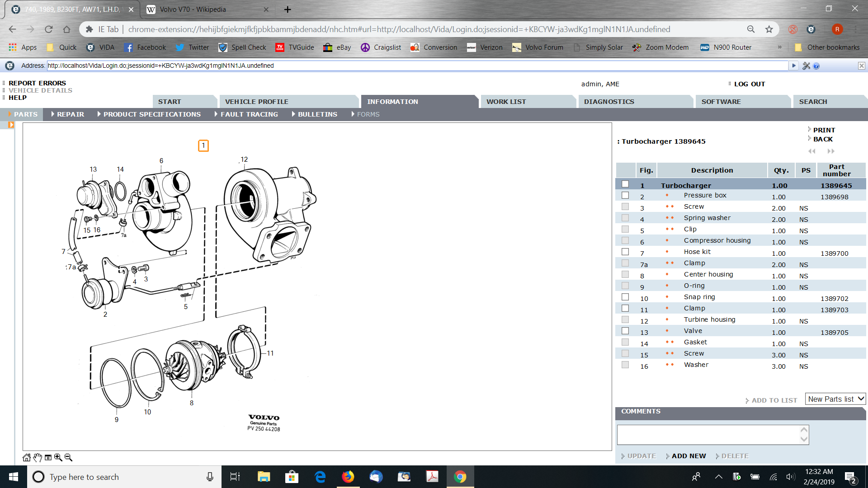Click the comments box scroll down arrow

pos(804,439)
